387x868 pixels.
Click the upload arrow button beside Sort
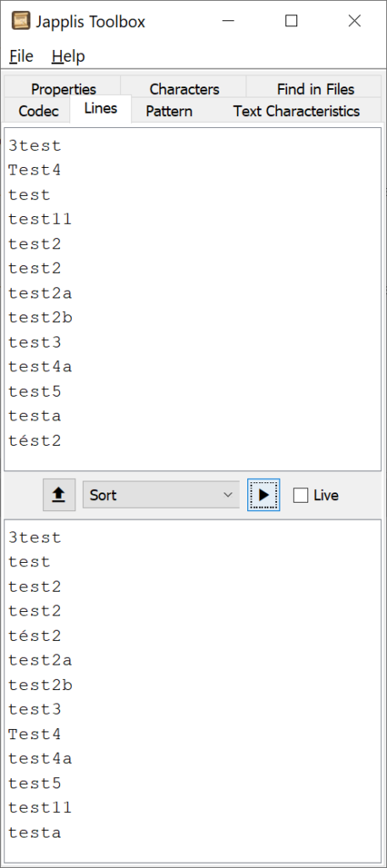pyautogui.click(x=59, y=495)
